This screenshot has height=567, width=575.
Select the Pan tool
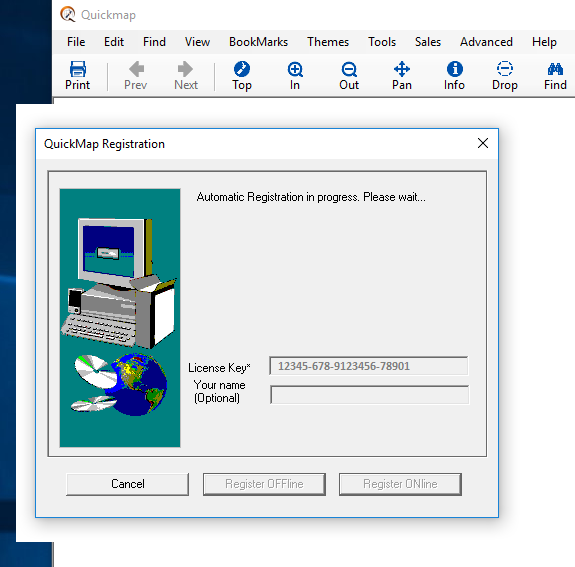pos(402,76)
